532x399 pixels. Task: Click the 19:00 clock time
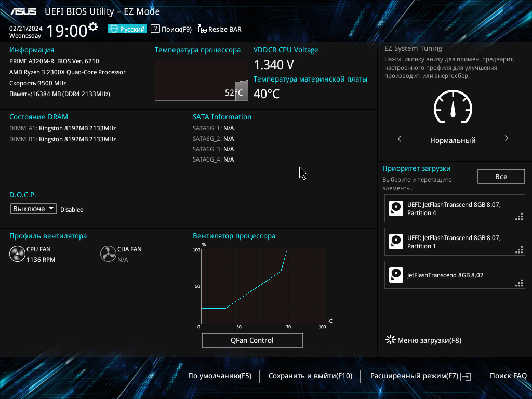point(67,31)
